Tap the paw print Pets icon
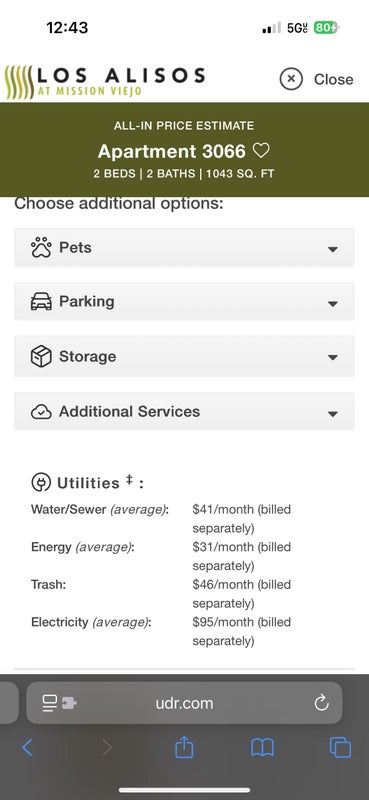 [x=41, y=247]
